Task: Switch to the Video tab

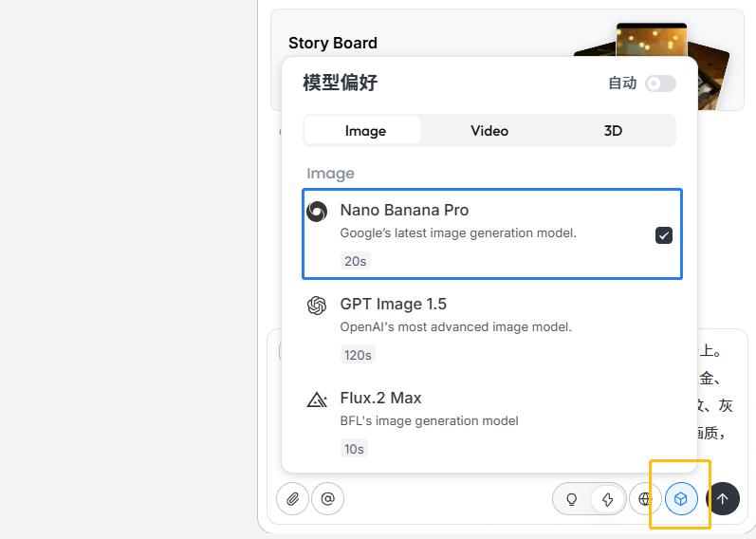Action: (x=489, y=131)
